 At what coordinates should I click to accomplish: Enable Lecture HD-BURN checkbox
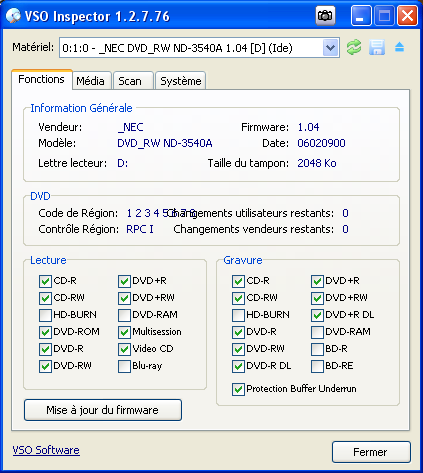click(45, 315)
